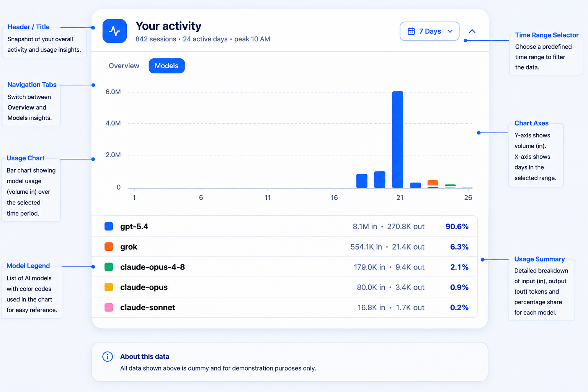Click the 21.4K out token count
The width and height of the screenshot is (588, 392).
(408, 247)
